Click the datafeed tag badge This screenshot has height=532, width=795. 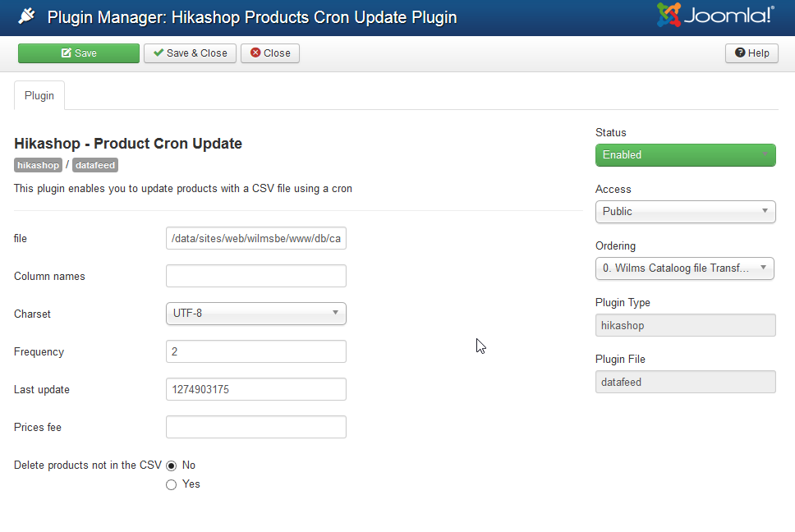point(95,165)
